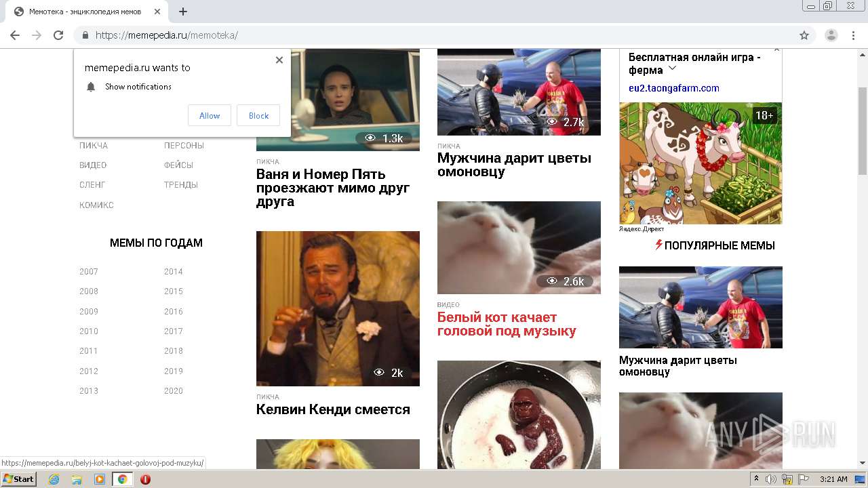Open memes from year 2010
The image size is (868, 488).
click(x=89, y=331)
